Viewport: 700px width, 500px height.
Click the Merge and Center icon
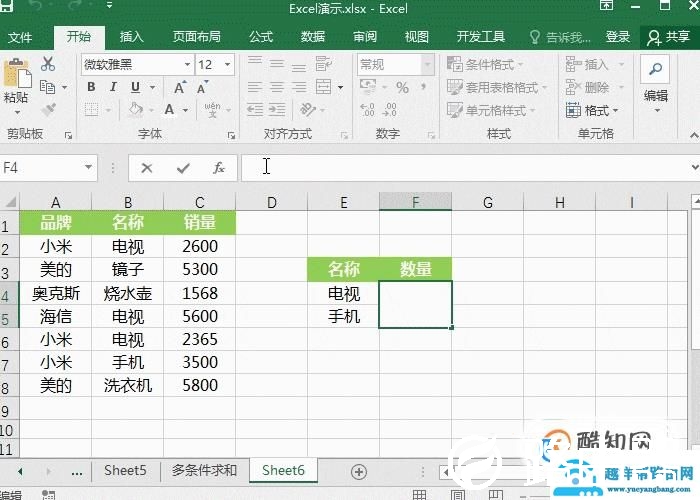(x=324, y=87)
